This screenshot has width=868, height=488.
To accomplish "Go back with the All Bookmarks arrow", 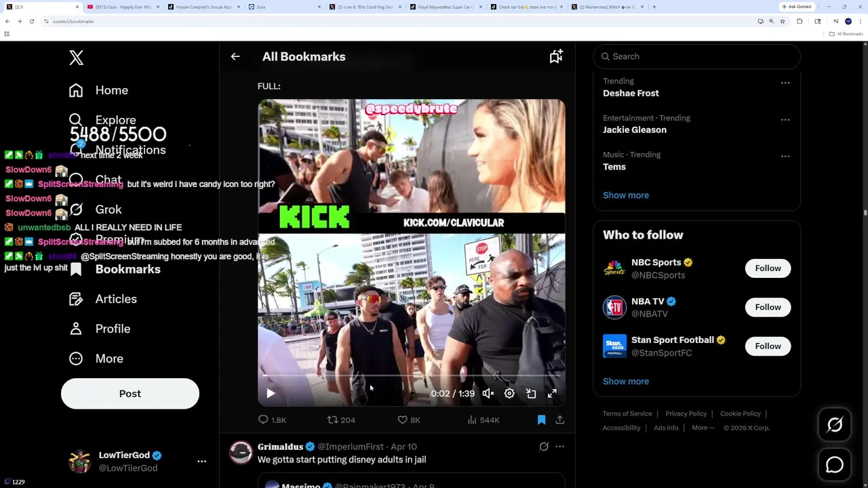I will pyautogui.click(x=235, y=57).
